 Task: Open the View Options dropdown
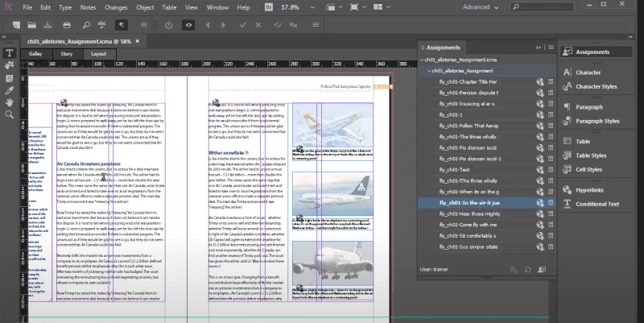click(x=334, y=7)
